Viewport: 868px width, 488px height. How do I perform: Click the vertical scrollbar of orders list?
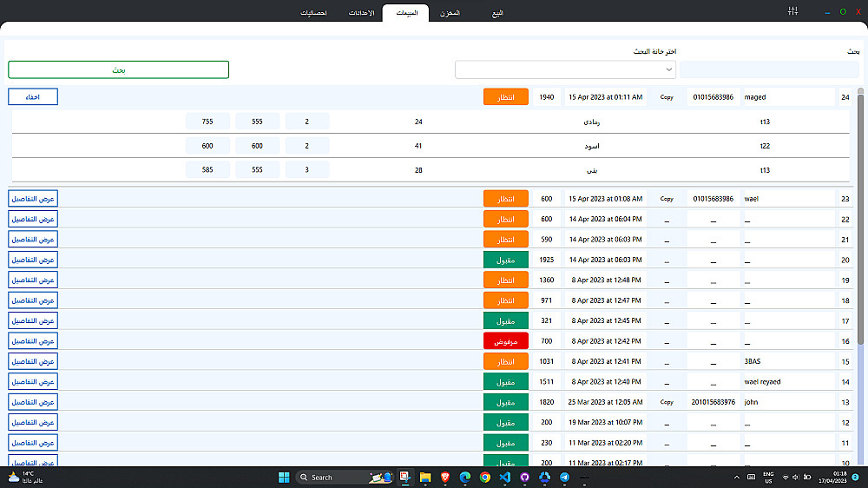coord(860,221)
